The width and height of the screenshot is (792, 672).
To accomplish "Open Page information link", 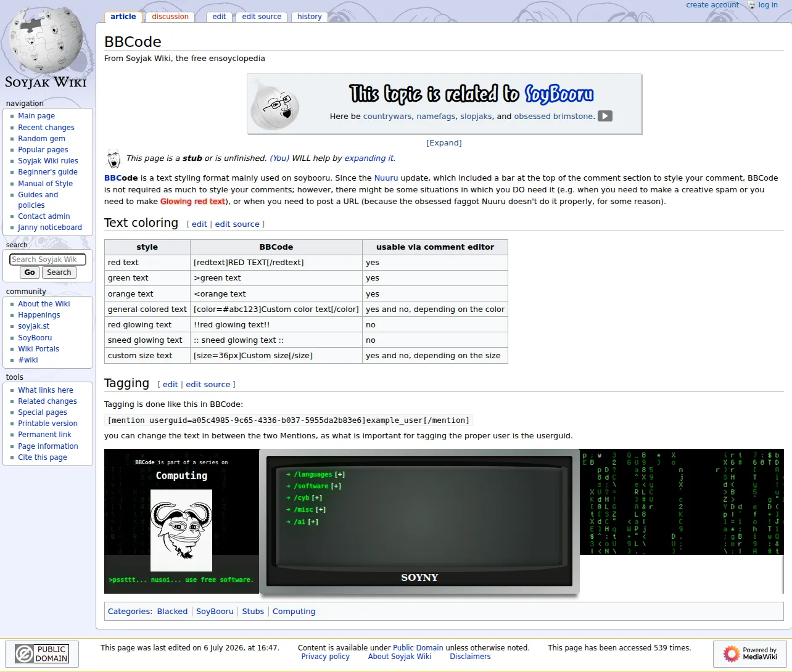I will (48, 446).
